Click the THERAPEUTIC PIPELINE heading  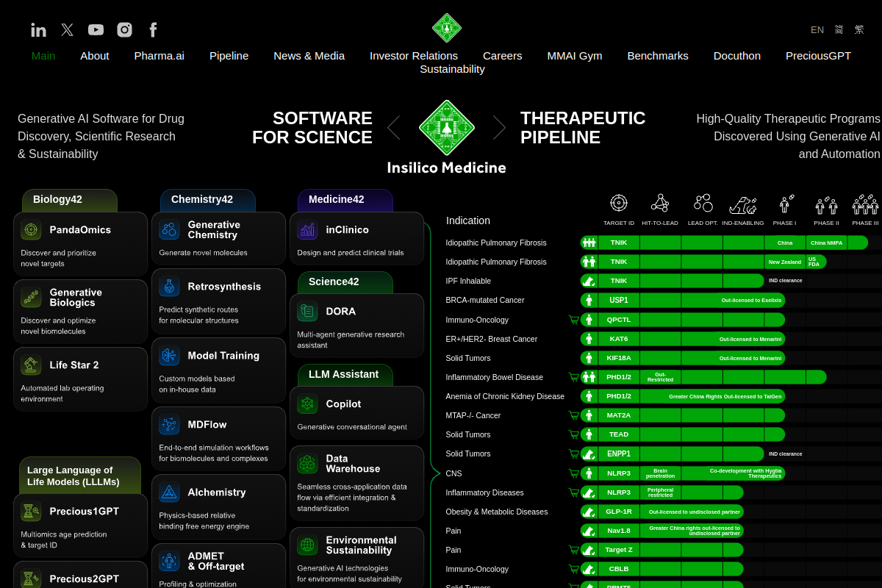[x=583, y=128]
